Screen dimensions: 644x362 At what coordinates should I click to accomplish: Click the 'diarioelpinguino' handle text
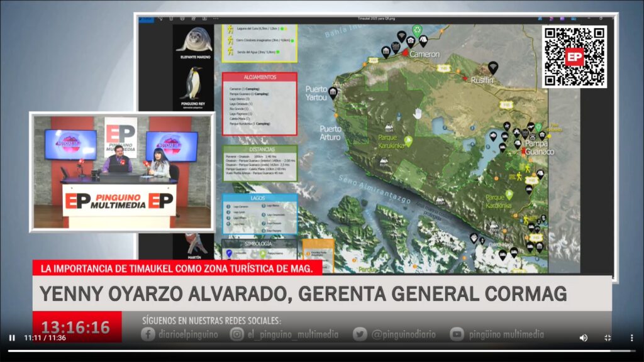188,334
